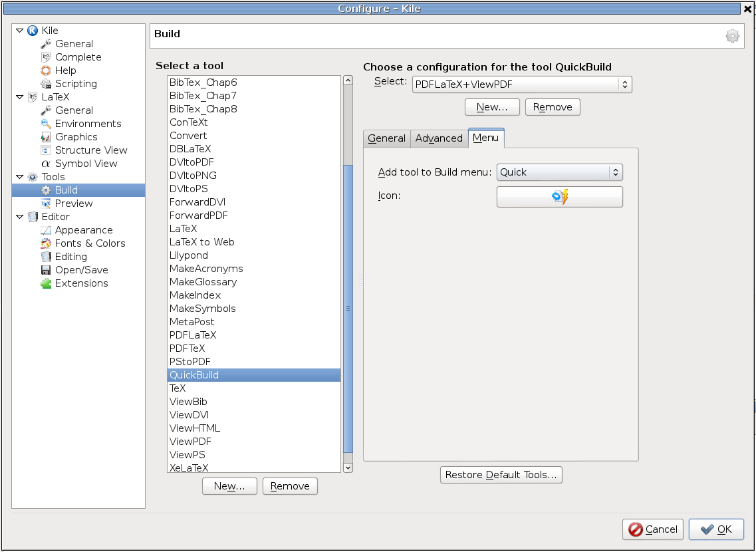The image size is (756, 552).
Task: Collapse the Editor tree section
Action: [19, 217]
